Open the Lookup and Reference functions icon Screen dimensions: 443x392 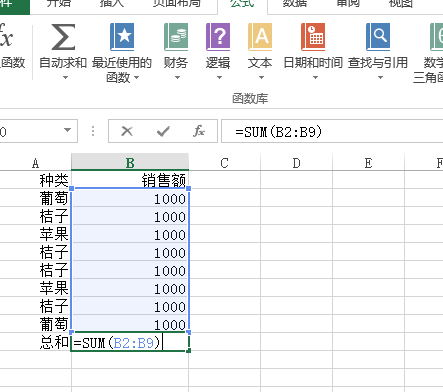[x=378, y=37]
